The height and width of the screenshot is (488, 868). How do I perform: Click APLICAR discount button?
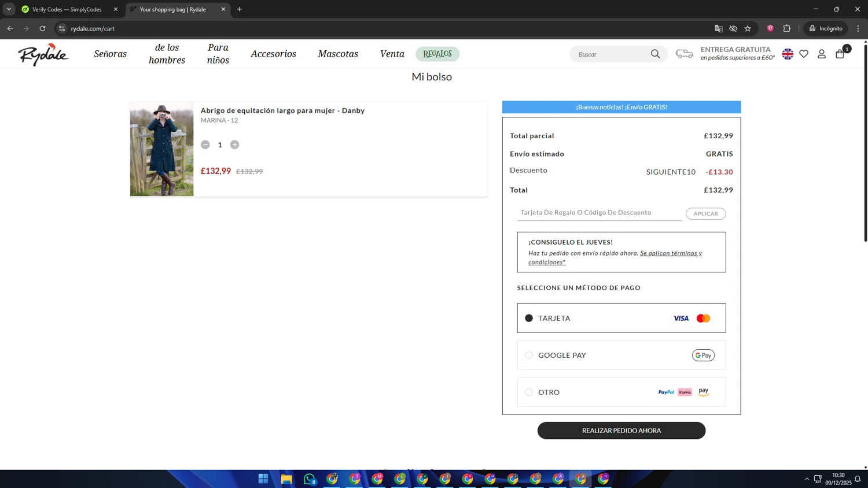coord(705,213)
